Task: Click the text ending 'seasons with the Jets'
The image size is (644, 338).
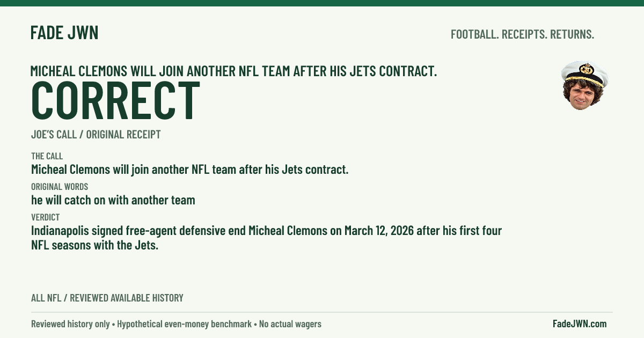Action: point(94,246)
